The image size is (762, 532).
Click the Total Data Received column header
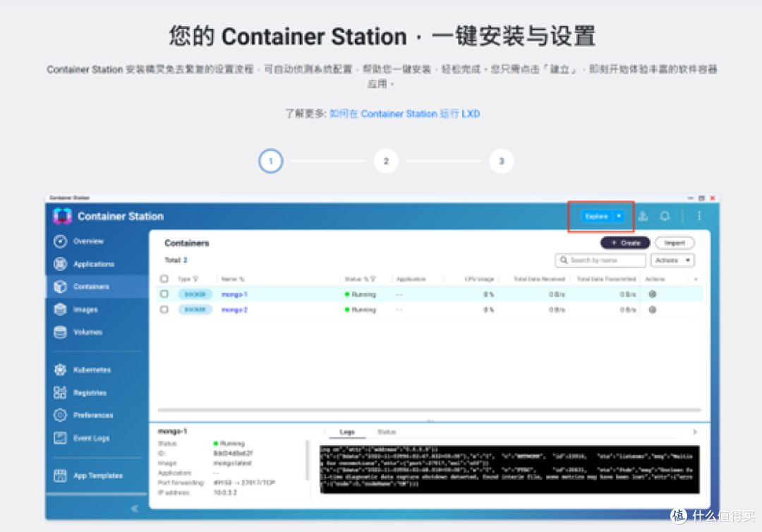click(539, 279)
